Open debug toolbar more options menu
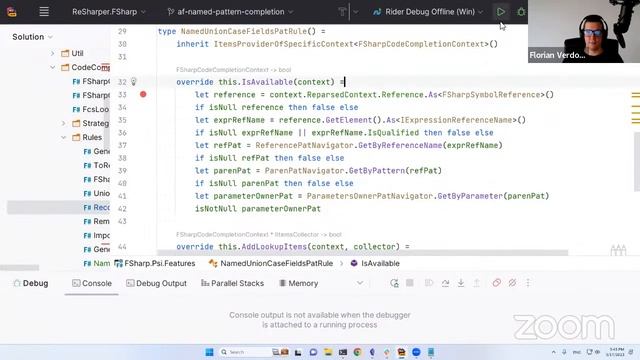Screen dimensions: 640x360 coord(528,283)
